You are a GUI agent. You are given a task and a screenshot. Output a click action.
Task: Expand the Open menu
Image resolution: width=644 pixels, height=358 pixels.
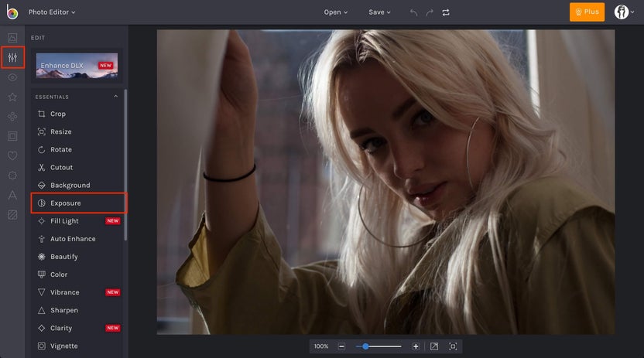(x=336, y=12)
